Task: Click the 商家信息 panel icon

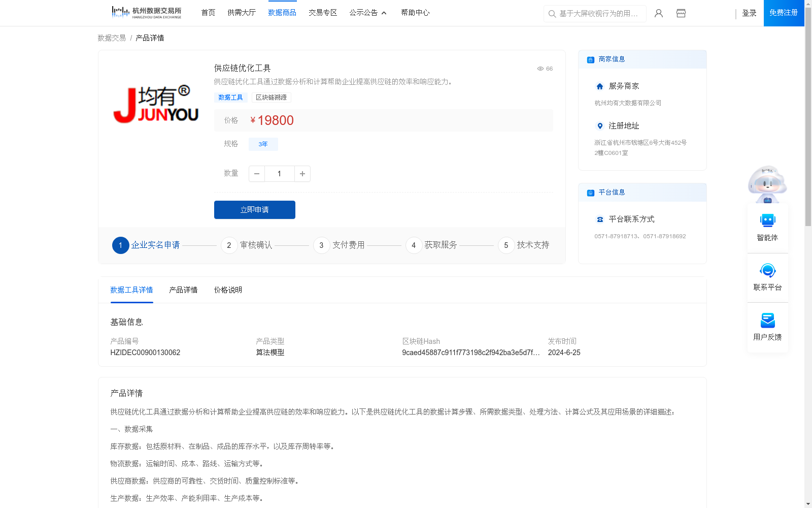Action: pyautogui.click(x=591, y=59)
